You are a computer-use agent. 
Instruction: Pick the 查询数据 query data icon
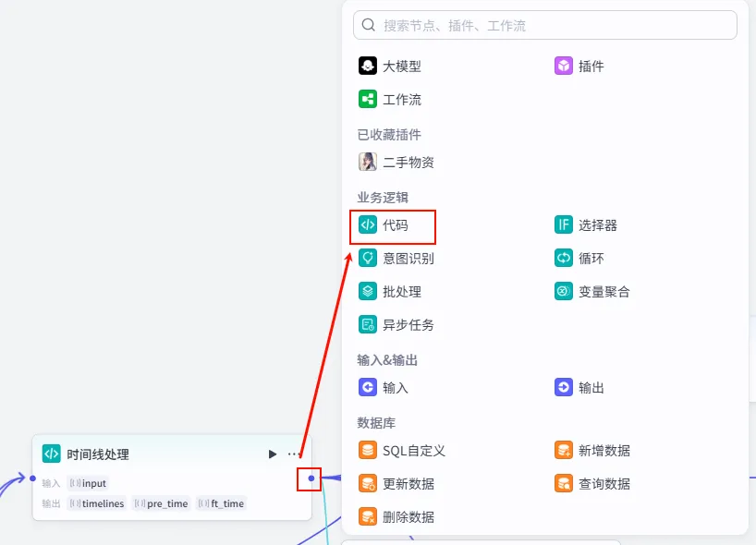tap(563, 483)
